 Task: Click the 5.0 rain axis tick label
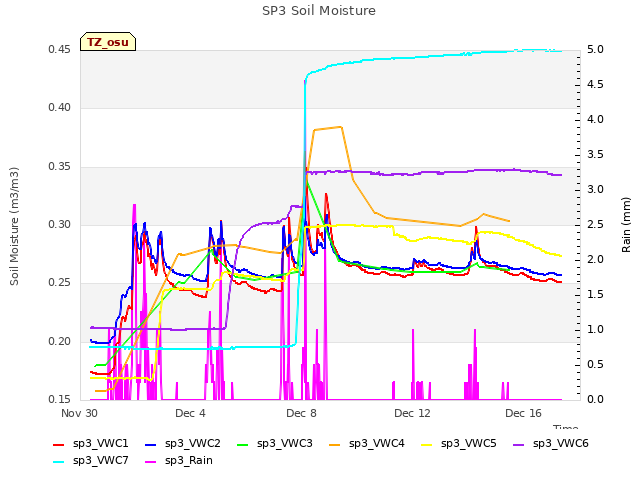pyautogui.click(x=595, y=49)
